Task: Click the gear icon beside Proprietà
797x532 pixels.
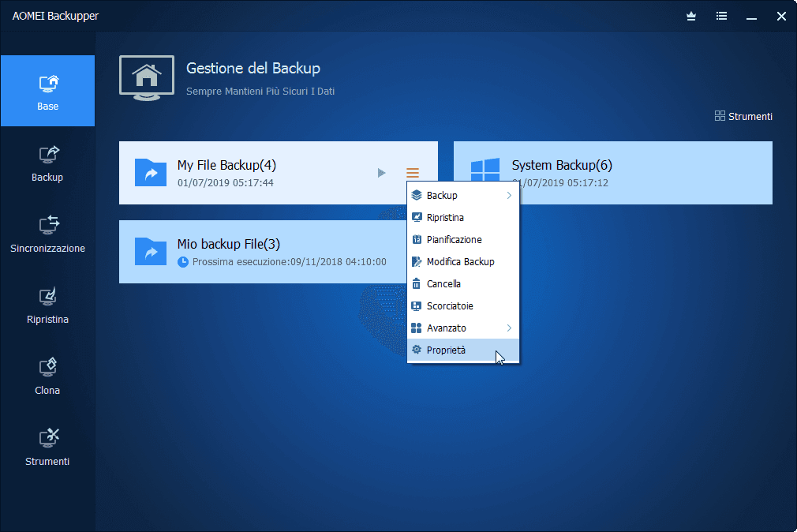Action: click(x=417, y=350)
